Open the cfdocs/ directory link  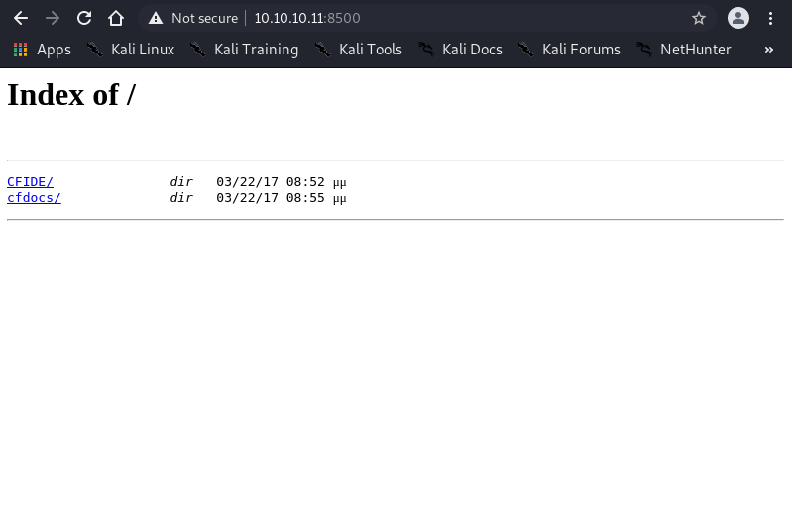pos(34,198)
